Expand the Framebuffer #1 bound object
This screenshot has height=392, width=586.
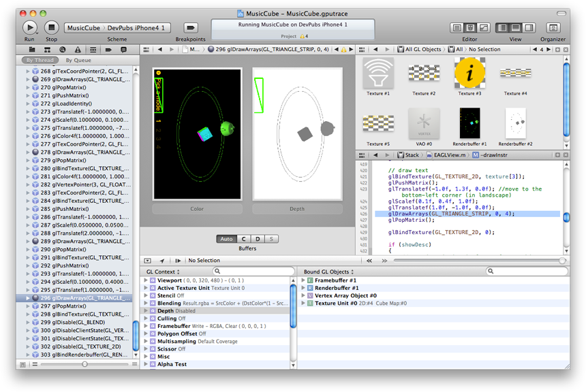click(x=303, y=280)
